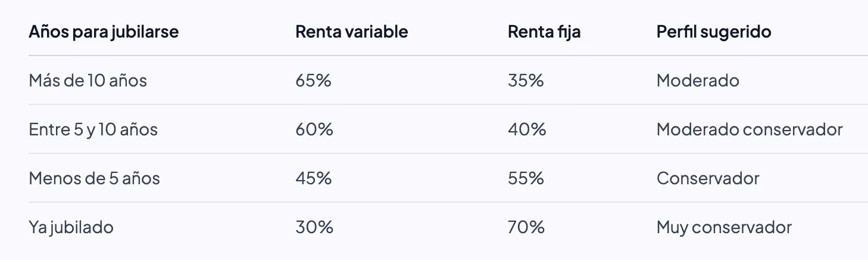Click the 'Renta fija' column header
The height and width of the screenshot is (260, 868).
point(544,32)
